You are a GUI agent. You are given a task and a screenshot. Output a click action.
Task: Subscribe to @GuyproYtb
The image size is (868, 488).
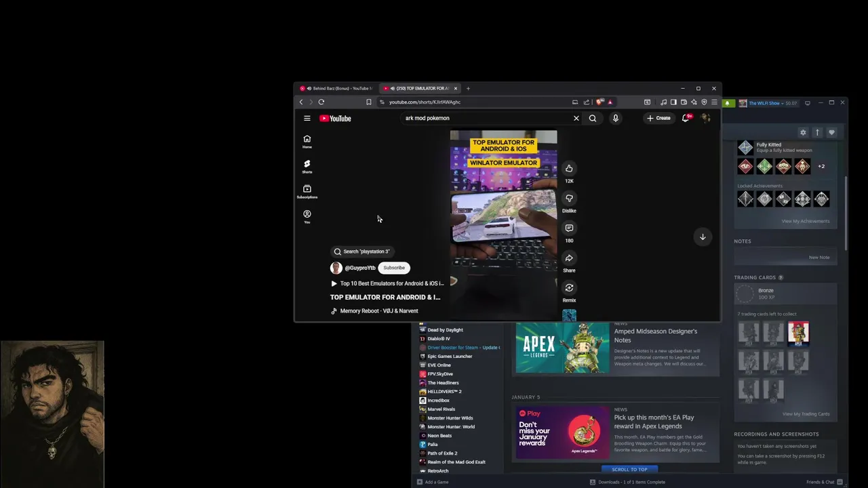tap(394, 268)
